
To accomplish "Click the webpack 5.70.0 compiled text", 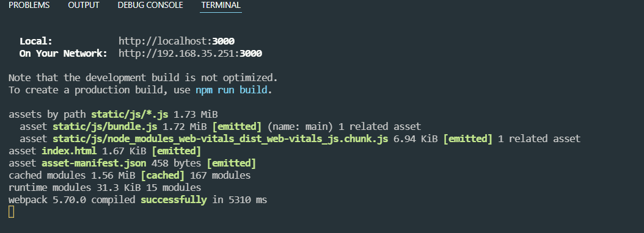I will point(72,200).
